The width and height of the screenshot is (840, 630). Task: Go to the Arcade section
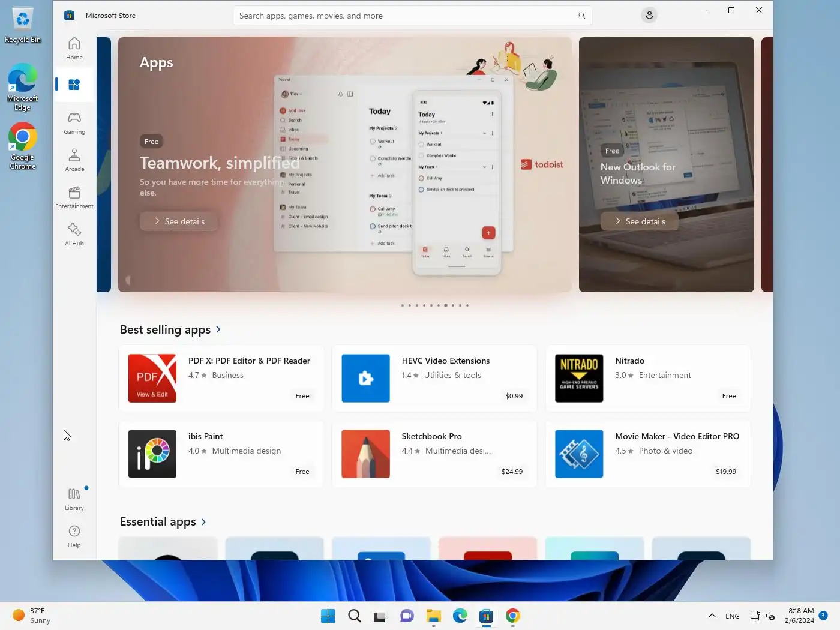pos(74,160)
